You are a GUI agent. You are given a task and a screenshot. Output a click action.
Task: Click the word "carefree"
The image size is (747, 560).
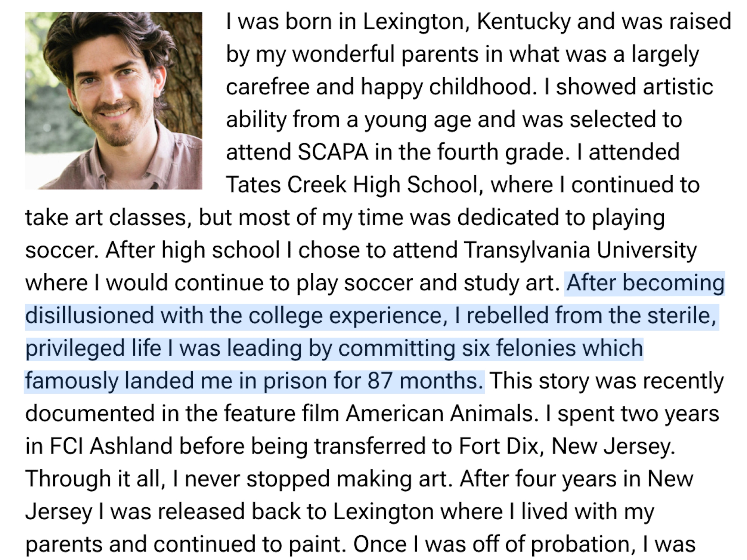pos(267,87)
